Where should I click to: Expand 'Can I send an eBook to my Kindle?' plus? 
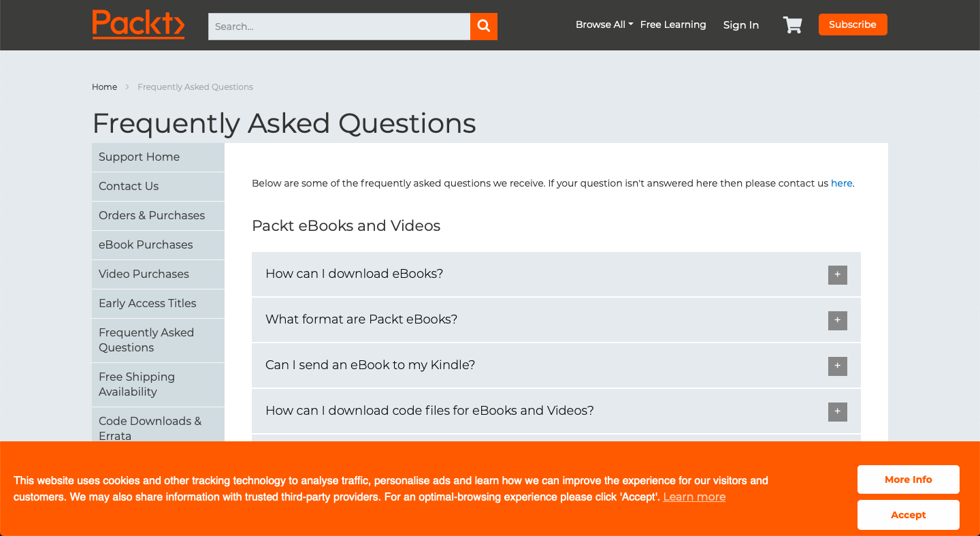pyautogui.click(x=838, y=366)
